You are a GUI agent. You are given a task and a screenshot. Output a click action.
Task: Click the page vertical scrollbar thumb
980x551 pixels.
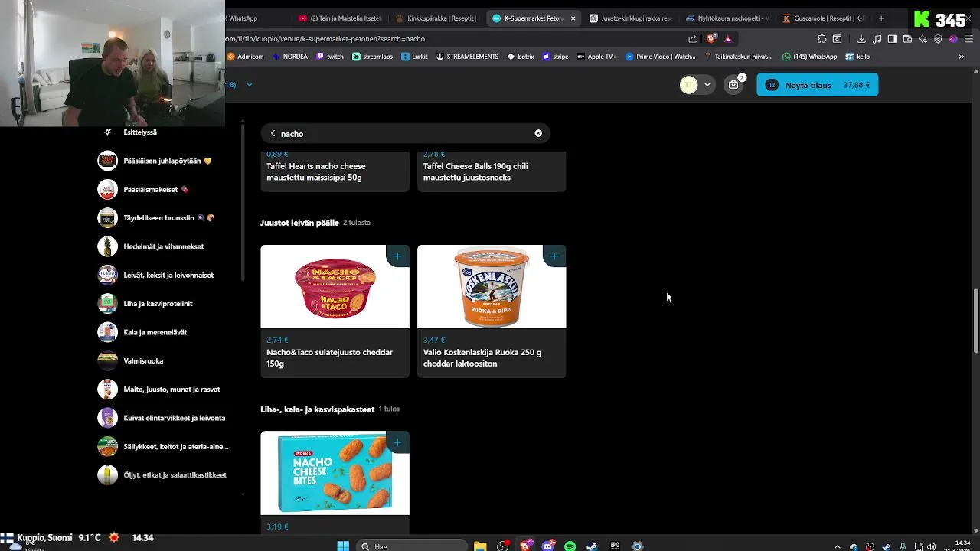click(975, 320)
